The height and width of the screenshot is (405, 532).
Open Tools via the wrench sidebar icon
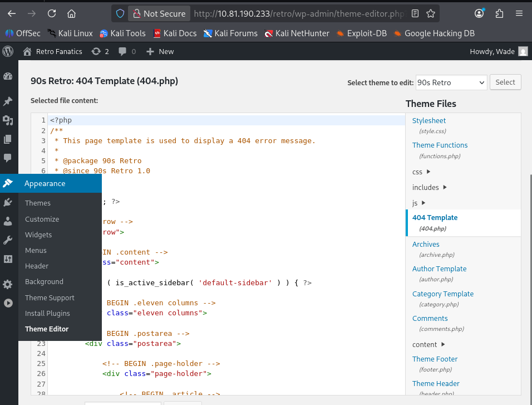(x=8, y=240)
